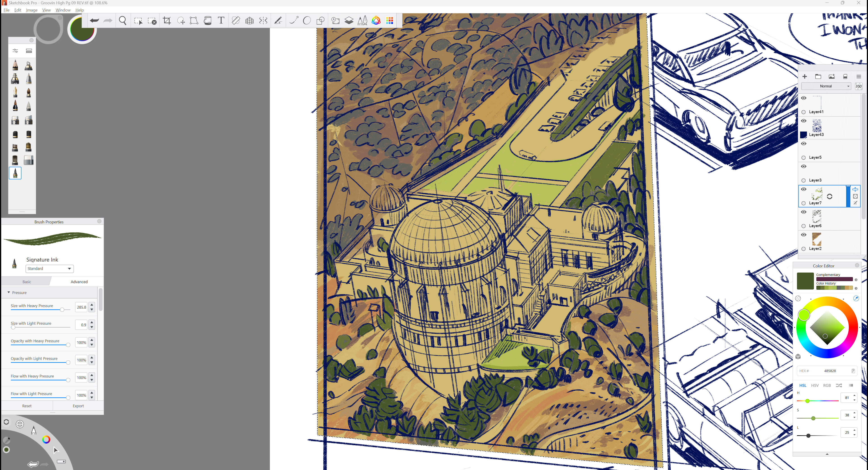Open the Standard brush type dropdown
This screenshot has height=470, width=868.
(x=50, y=268)
